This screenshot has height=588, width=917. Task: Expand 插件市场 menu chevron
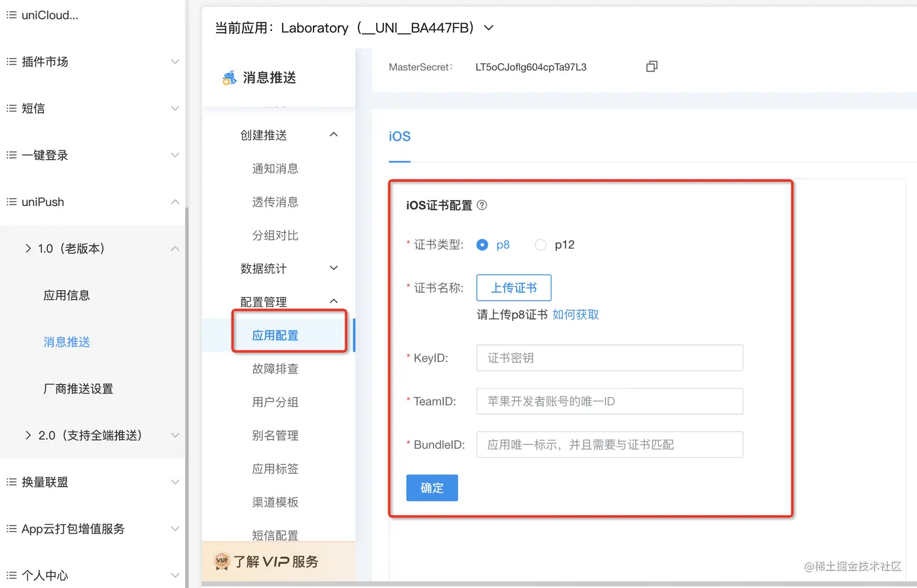(175, 62)
